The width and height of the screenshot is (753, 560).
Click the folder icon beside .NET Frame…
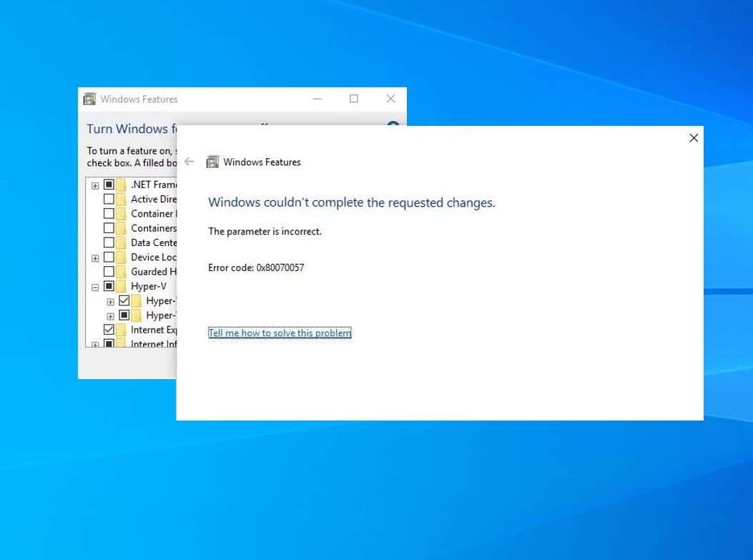click(x=122, y=185)
